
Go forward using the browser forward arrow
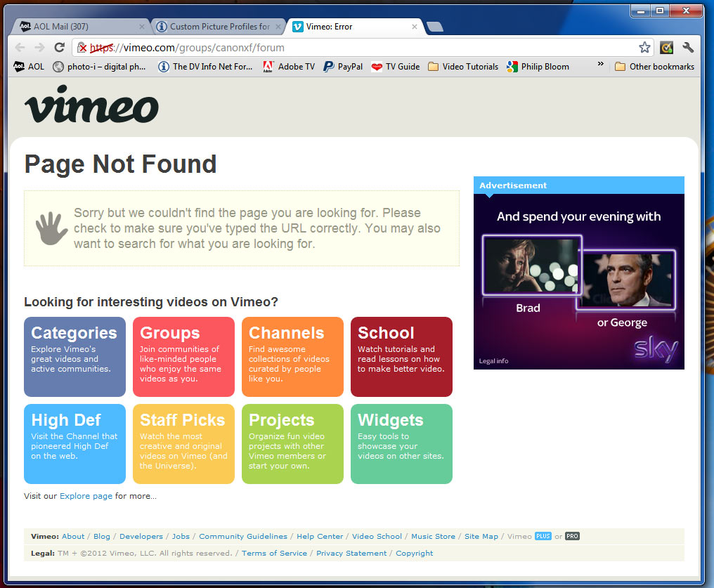[x=39, y=47]
